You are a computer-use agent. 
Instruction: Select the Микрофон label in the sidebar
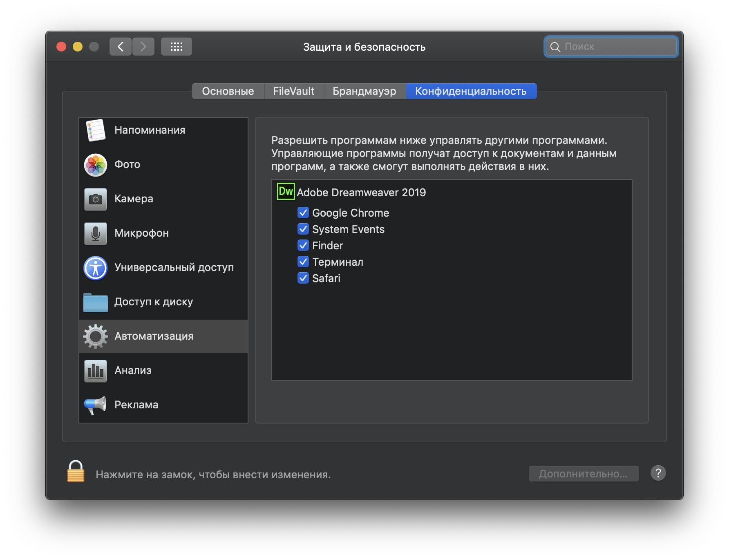coord(142,233)
